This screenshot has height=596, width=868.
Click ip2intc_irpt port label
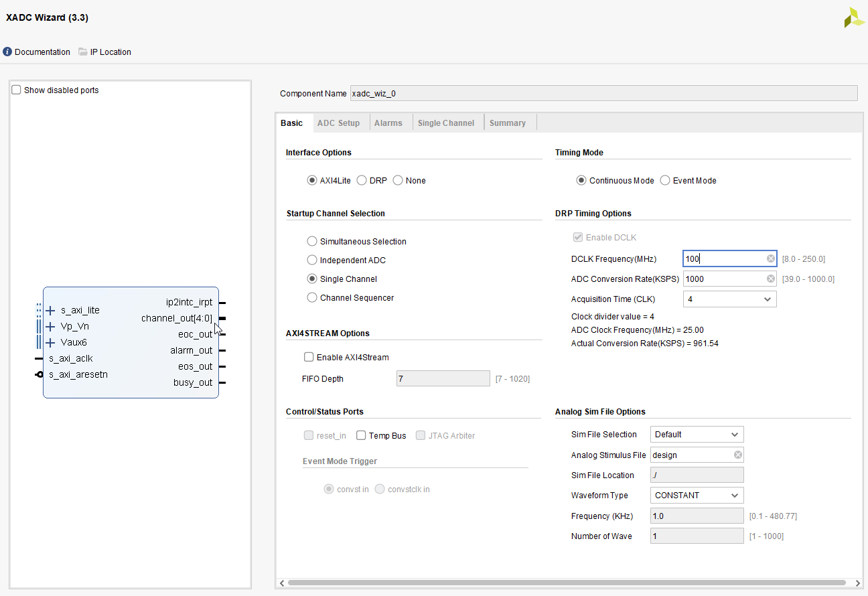pyautogui.click(x=189, y=302)
